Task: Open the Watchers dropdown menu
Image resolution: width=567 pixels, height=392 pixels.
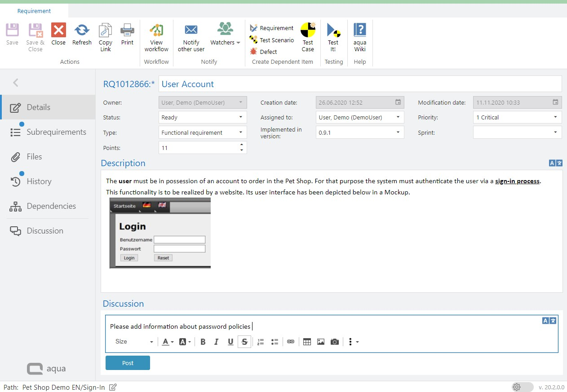Action: 225,42
